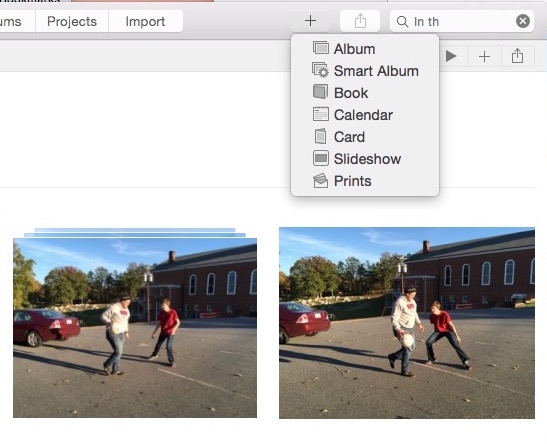This screenshot has width=547, height=444.
Task: Open the plus create menu button
Action: pyautogui.click(x=310, y=21)
